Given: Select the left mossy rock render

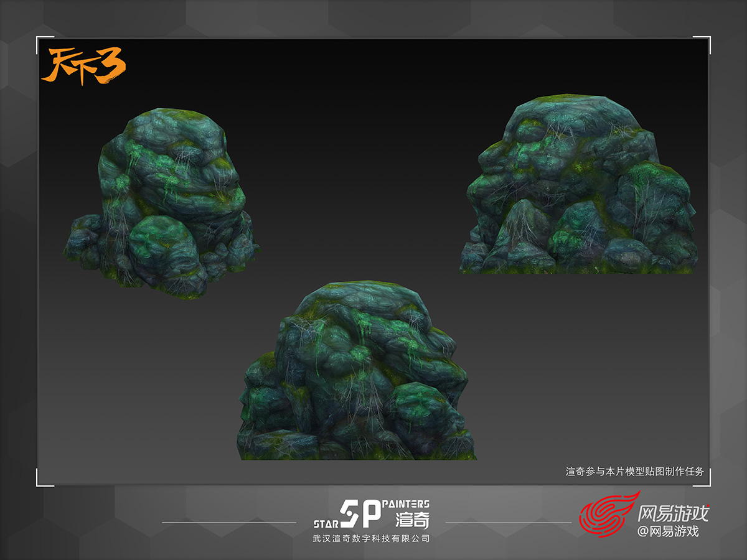Looking at the screenshot, I should click(x=162, y=202).
